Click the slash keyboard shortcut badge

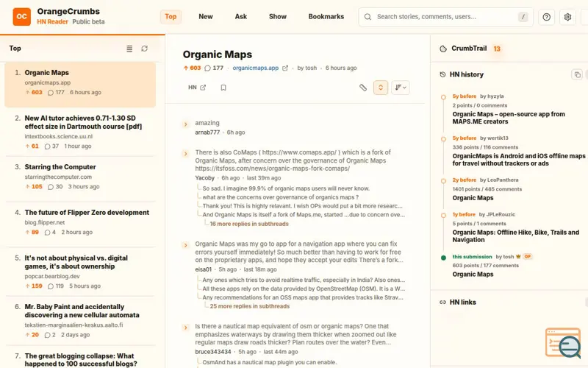point(523,17)
